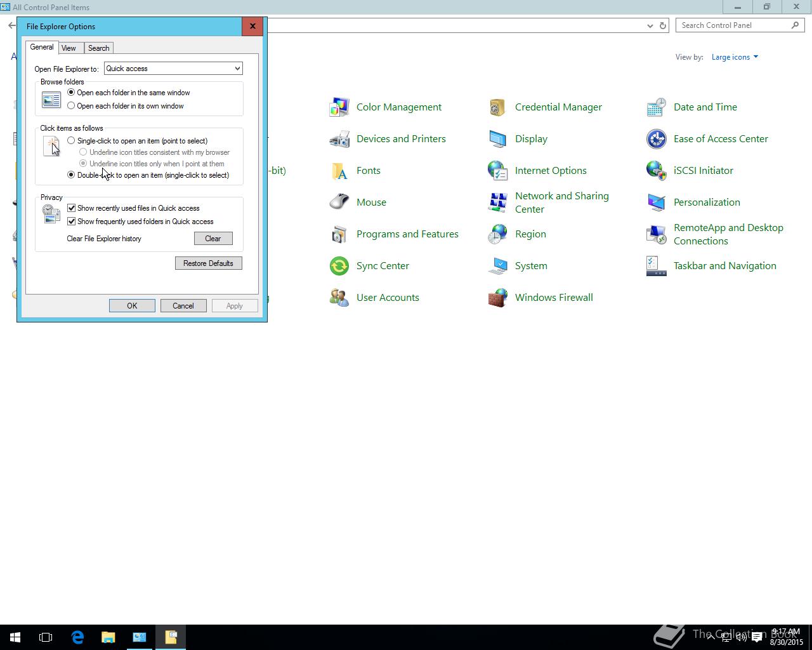The image size is (812, 650).
Task: Open the Color Management icon
Action: (x=339, y=107)
